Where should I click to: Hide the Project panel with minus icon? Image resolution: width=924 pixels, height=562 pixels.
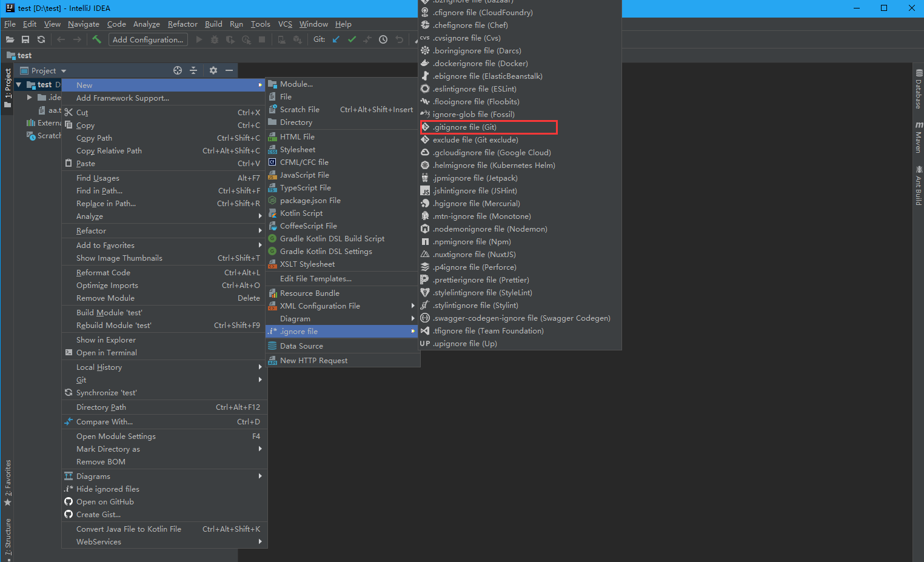pyautogui.click(x=229, y=70)
